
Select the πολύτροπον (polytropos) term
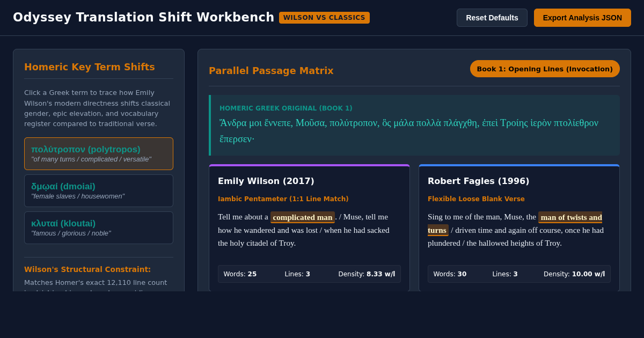(x=99, y=153)
